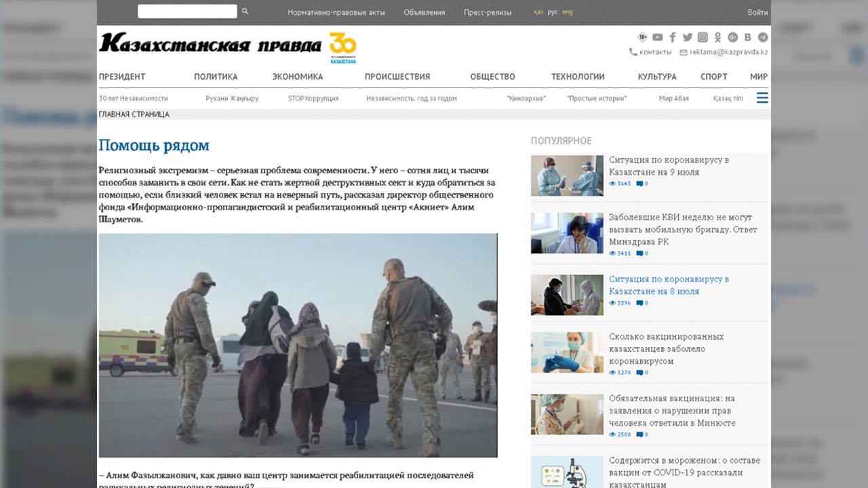
Task: Click the Казахстанская правда logo
Action: (210, 44)
